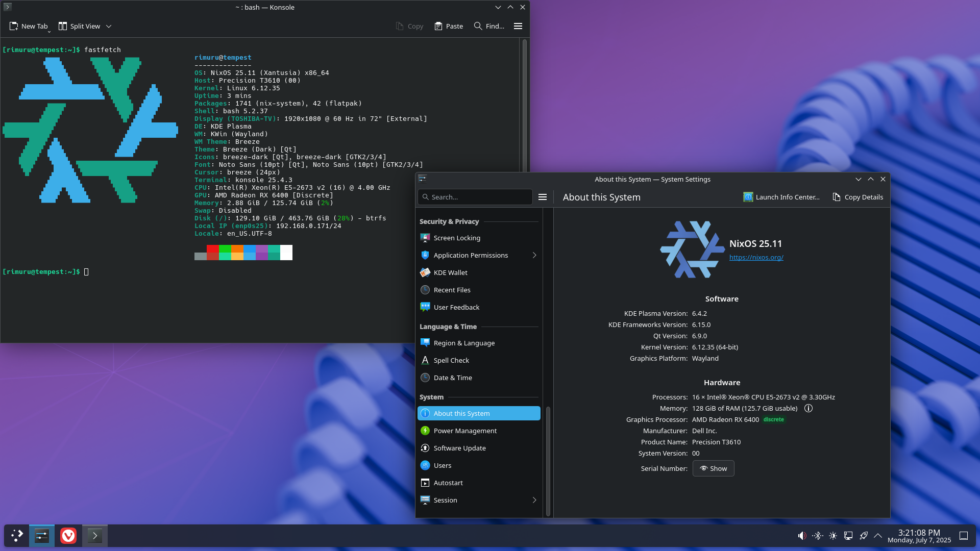
Task: Expand hidden system tray icons arrow
Action: pyautogui.click(x=878, y=536)
